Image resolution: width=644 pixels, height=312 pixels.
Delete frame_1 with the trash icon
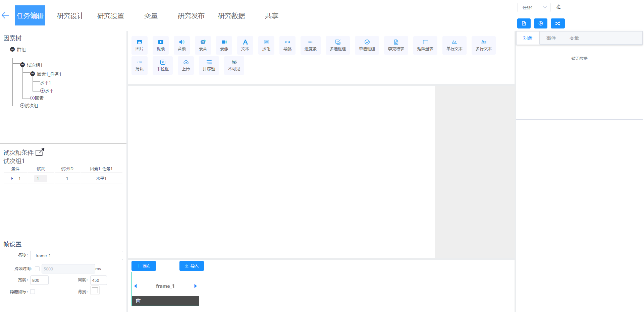click(x=138, y=301)
